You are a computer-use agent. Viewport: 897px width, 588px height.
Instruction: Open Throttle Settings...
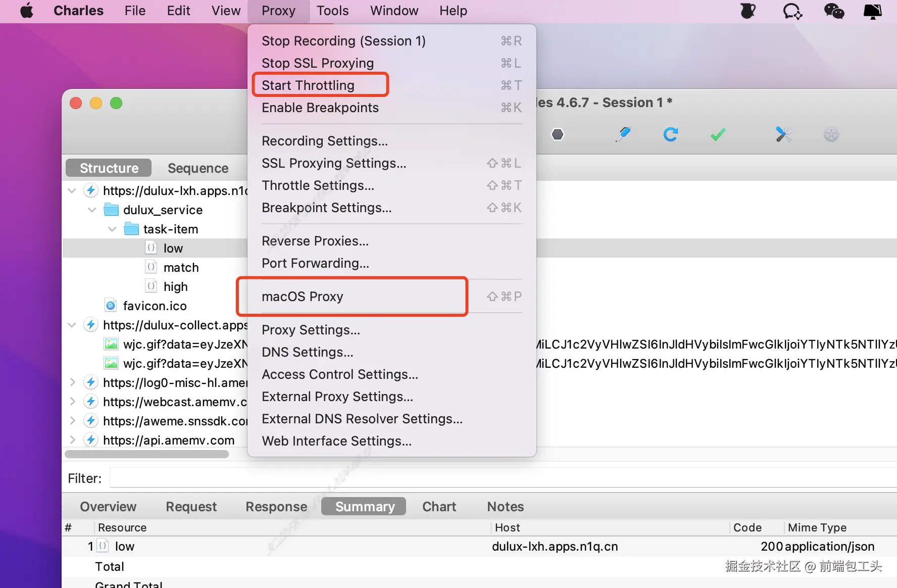(x=392, y=185)
